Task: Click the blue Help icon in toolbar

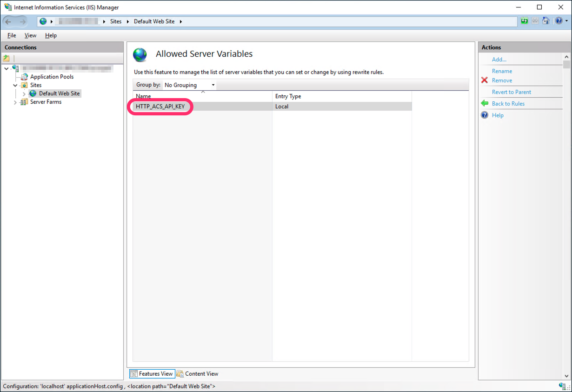Action: click(558, 21)
